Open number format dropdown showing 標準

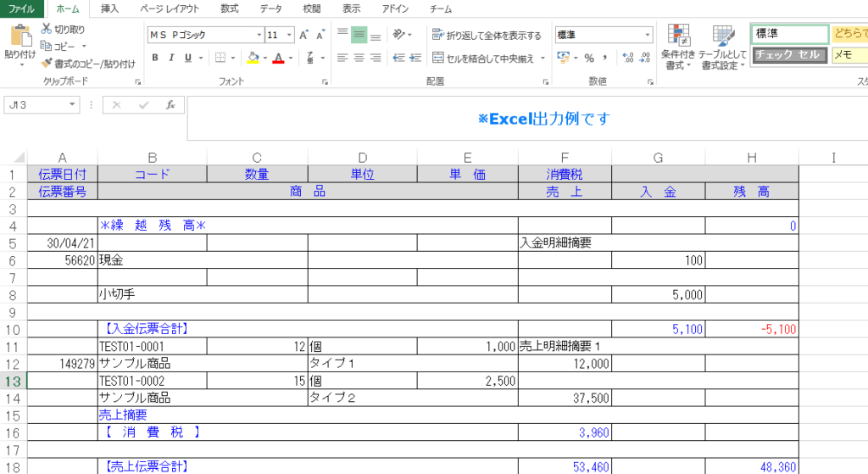coord(647,35)
